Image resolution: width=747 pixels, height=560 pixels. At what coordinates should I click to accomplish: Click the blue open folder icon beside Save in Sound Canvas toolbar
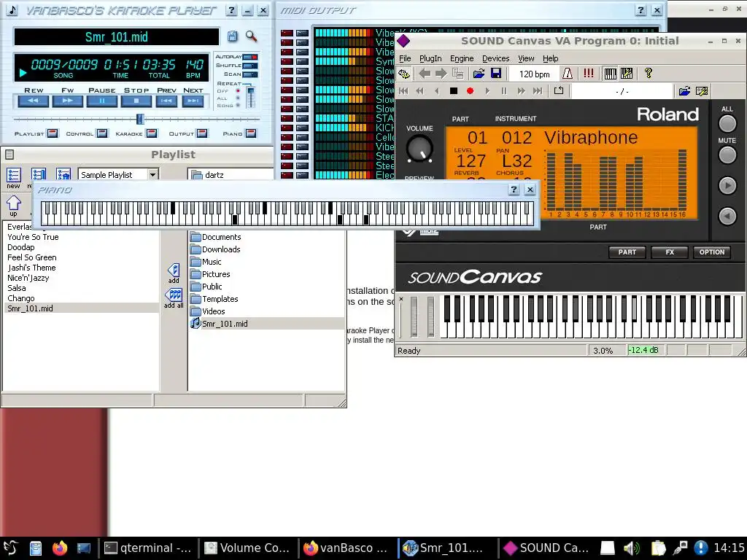pos(479,74)
